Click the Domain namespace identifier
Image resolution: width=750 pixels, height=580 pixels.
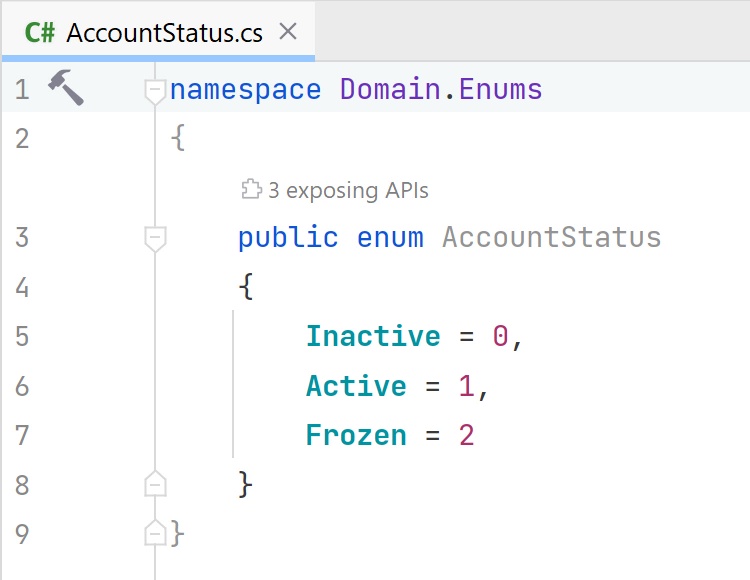pyautogui.click(x=390, y=89)
